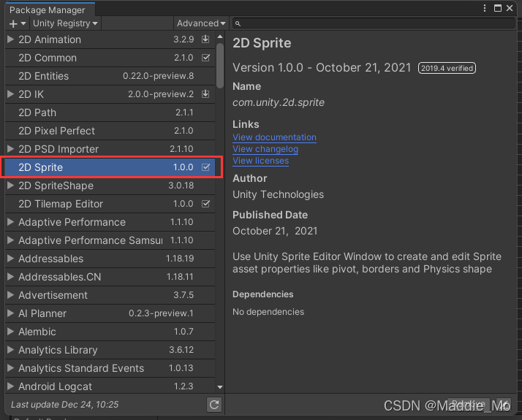Viewport: 522px width, 420px height.
Task: Expand the 2D IK package versions
Action: (x=10, y=94)
